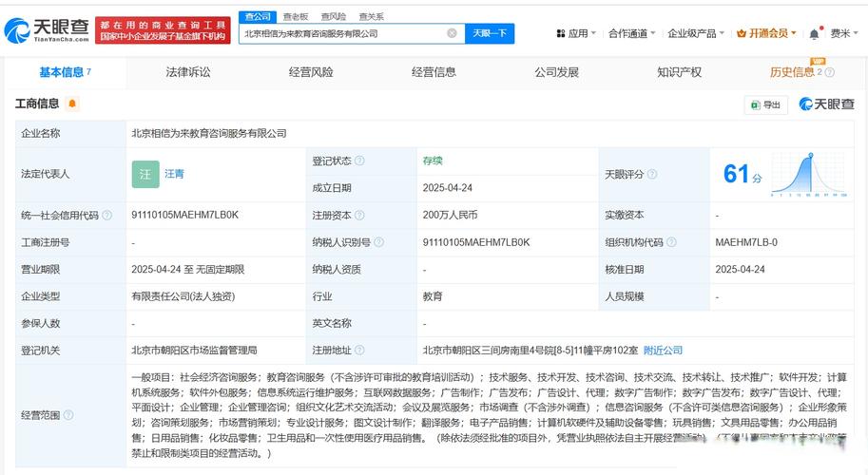This screenshot has width=868, height=475.
Task: Click the help icon next to 统一社会信用代码
Action: (x=106, y=215)
